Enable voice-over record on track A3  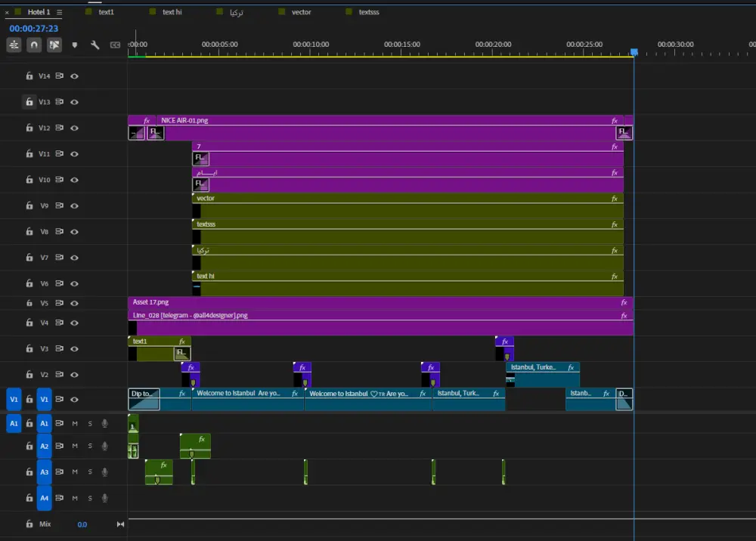tap(104, 471)
